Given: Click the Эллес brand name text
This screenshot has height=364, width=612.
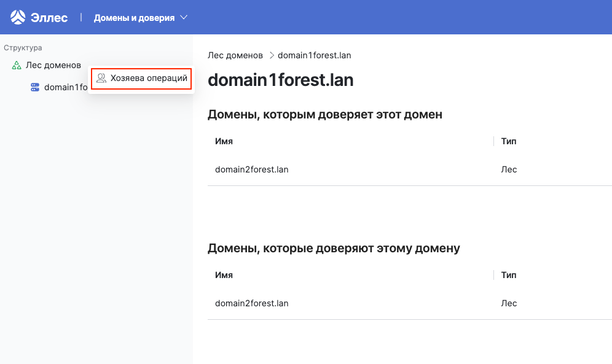Looking at the screenshot, I should coord(49,18).
